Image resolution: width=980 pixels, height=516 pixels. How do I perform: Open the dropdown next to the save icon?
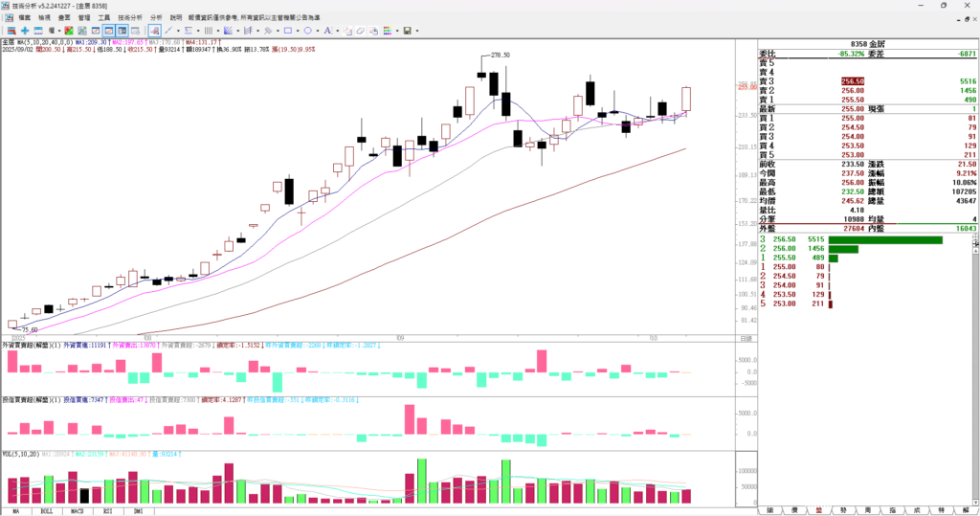[417, 31]
